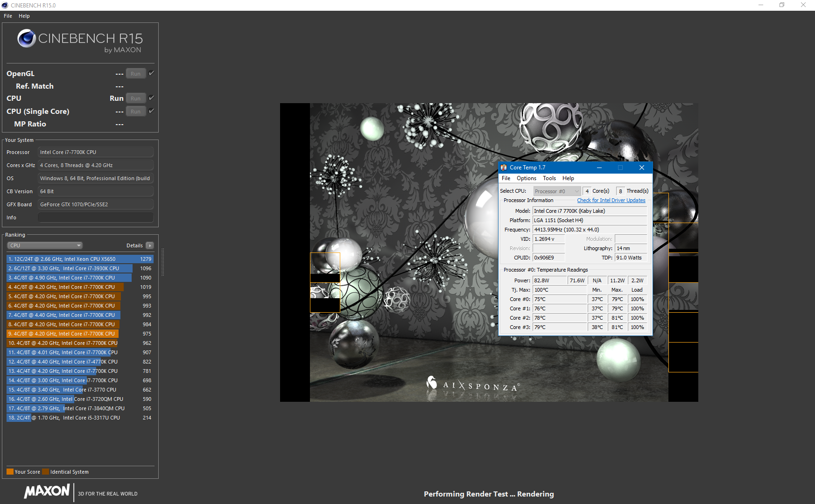815x504 pixels.
Task: Select ranking row 16, Core i7-3720QM
Action: (x=80, y=399)
